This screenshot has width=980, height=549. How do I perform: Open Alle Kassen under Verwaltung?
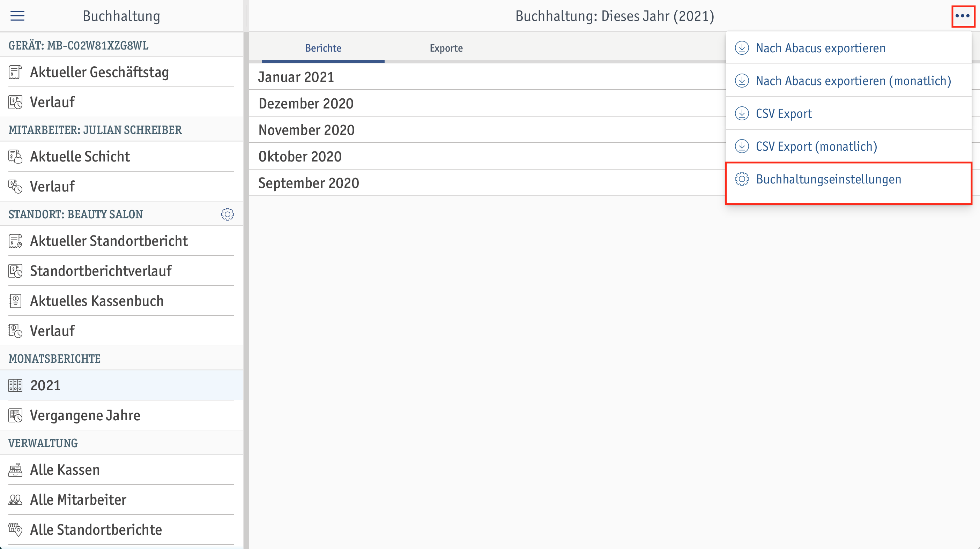(121, 470)
